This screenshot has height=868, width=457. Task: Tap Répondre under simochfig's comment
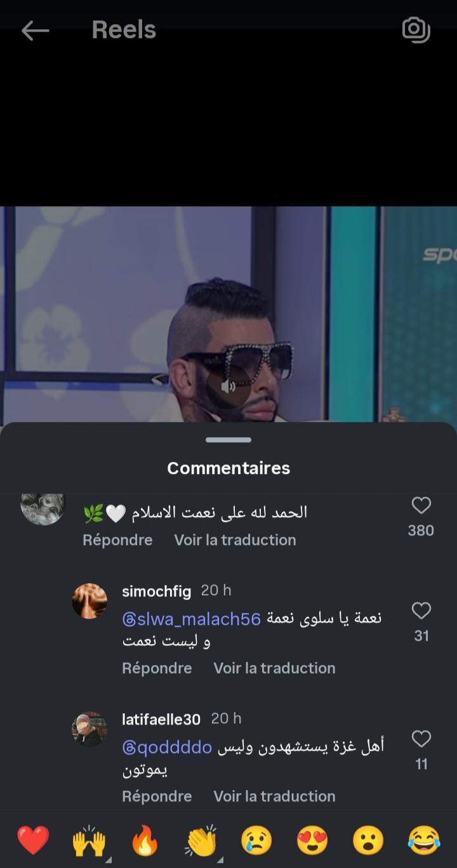pos(157,668)
